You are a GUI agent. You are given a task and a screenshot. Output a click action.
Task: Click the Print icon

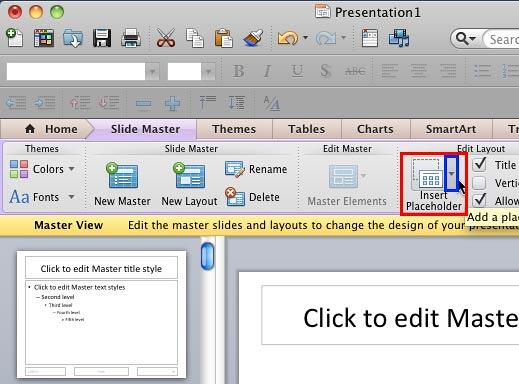[x=131, y=38]
